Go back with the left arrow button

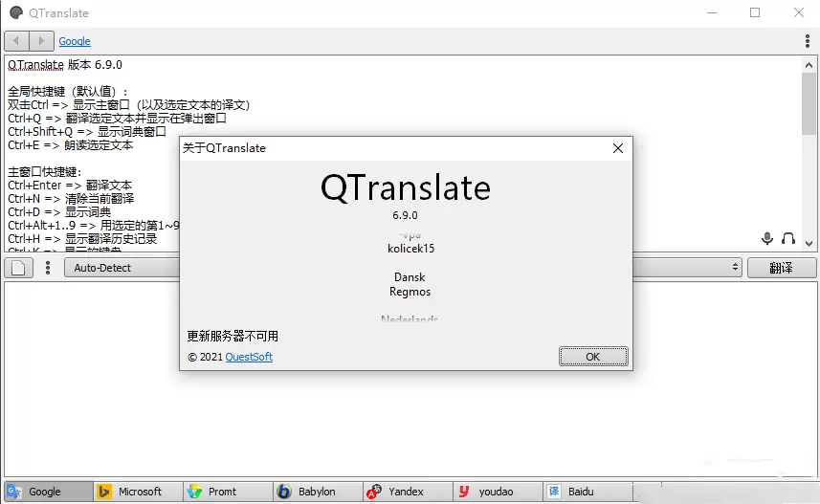point(16,41)
